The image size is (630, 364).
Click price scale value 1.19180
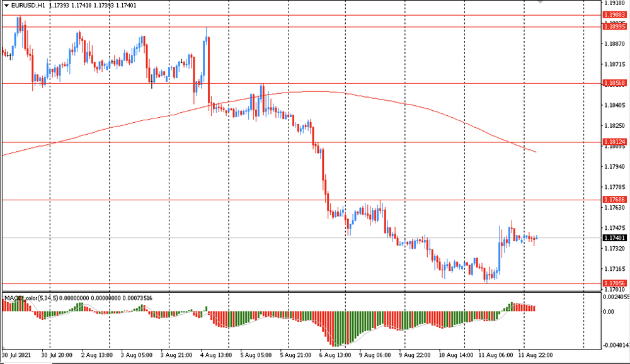615,3
